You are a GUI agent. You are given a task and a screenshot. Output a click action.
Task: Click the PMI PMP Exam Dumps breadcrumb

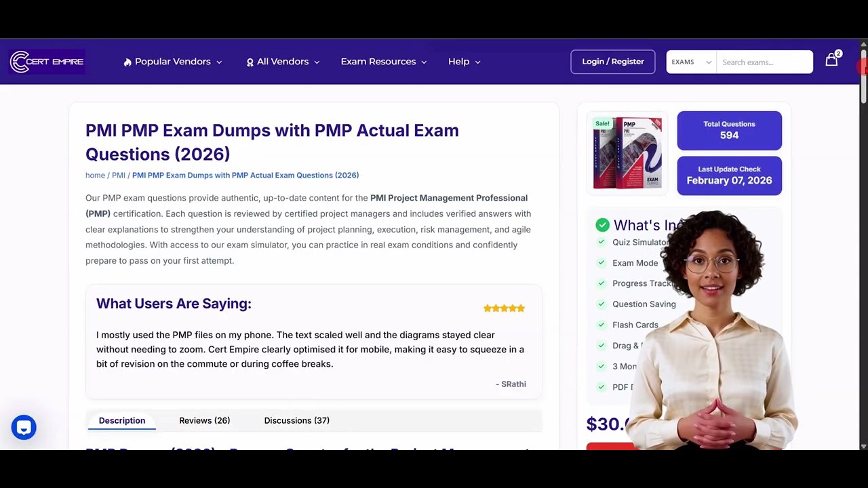pos(245,175)
